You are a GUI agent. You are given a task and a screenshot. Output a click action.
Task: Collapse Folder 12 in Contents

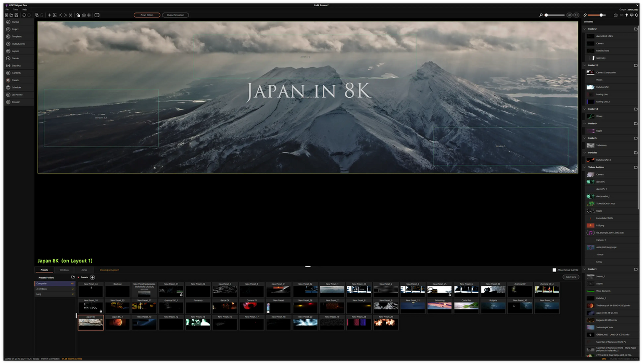pyautogui.click(x=584, y=66)
